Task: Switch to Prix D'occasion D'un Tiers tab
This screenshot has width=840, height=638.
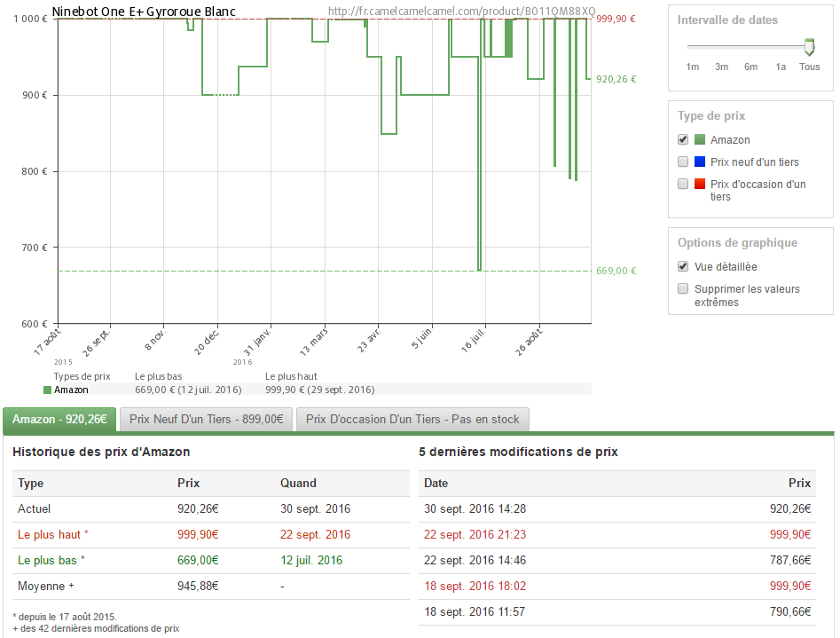Action: [412, 419]
